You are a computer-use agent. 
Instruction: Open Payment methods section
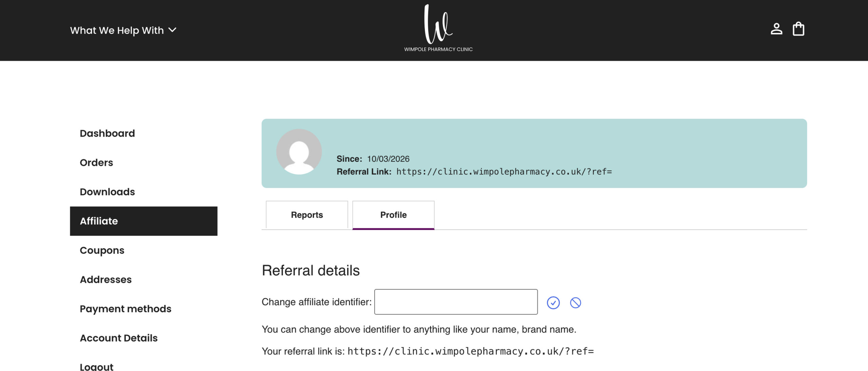pyautogui.click(x=125, y=309)
